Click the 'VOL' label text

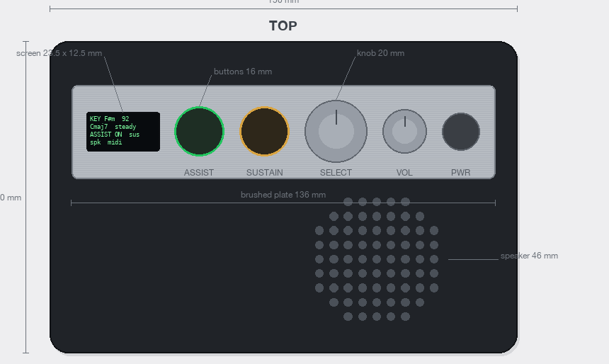[404, 173]
